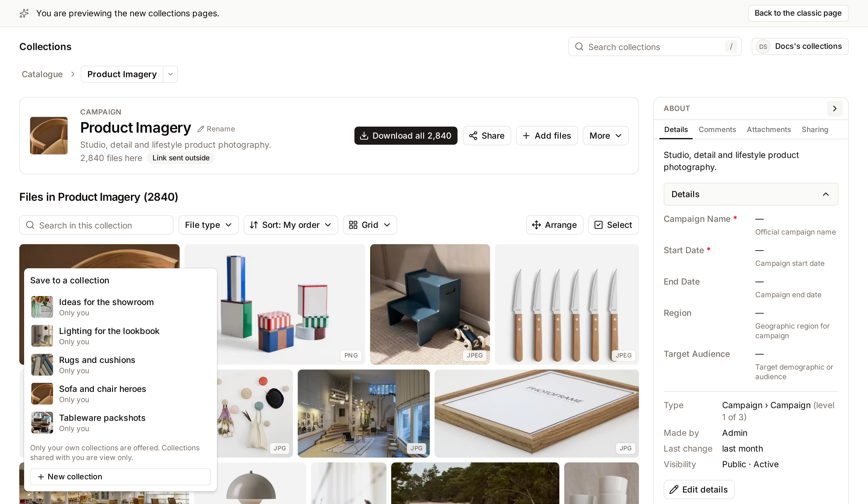This screenshot has height=504, width=868.
Task: Open the Sort: My order dropdown
Action: [290, 225]
